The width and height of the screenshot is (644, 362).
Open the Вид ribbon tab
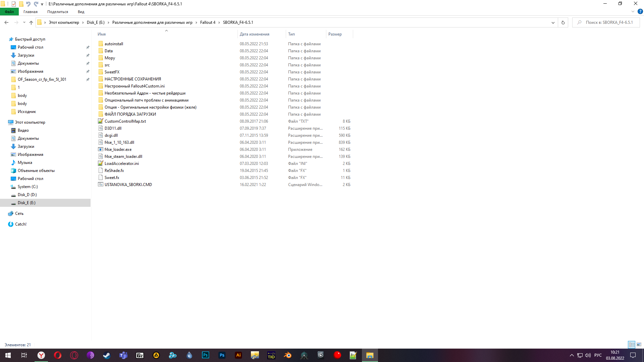[x=81, y=12]
